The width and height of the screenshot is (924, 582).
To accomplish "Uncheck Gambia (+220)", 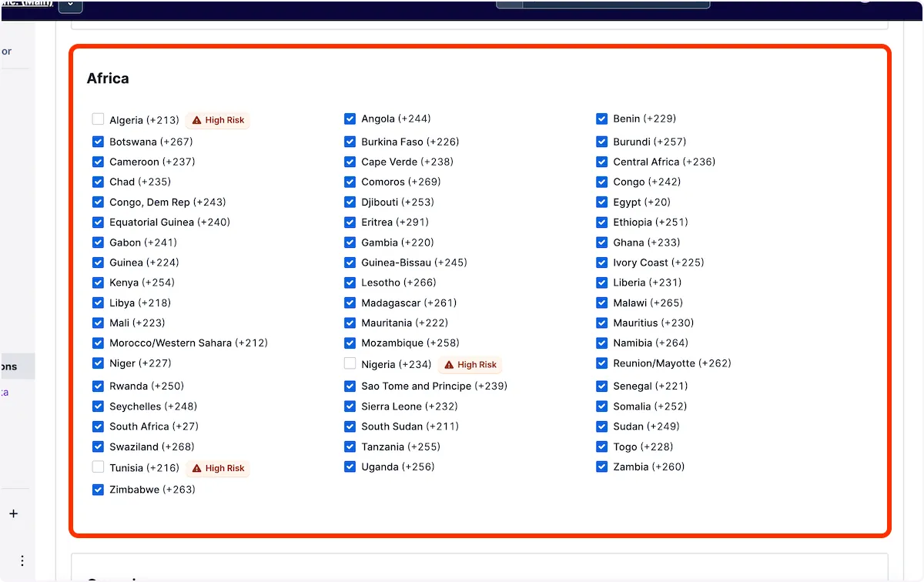I will click(x=350, y=242).
